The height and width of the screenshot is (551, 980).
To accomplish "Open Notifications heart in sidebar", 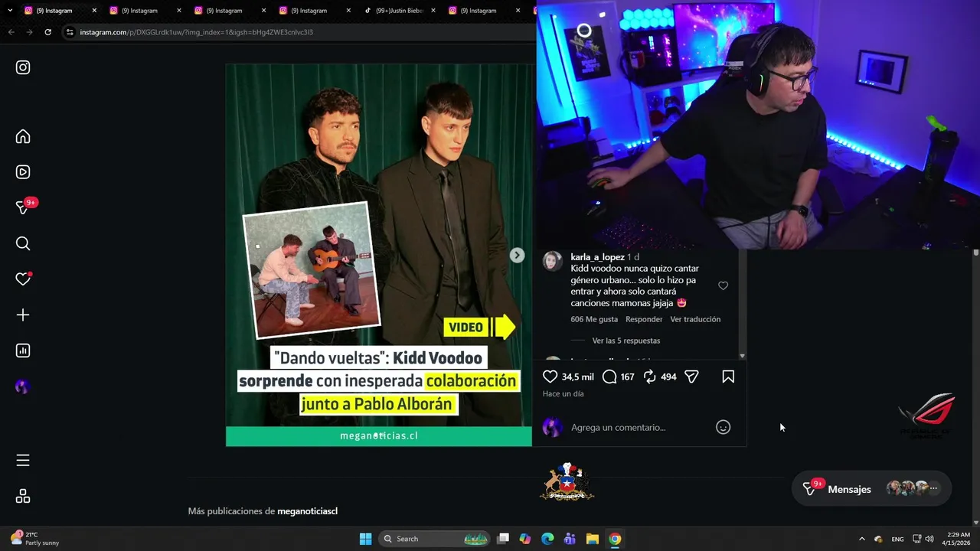I will point(23,279).
